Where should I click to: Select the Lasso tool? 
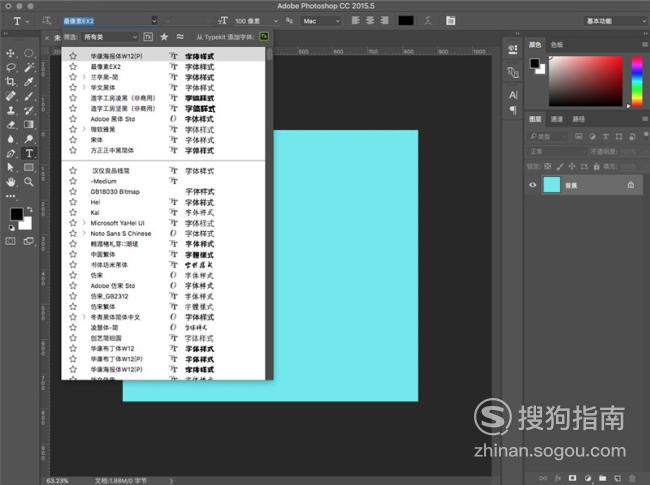(10, 67)
